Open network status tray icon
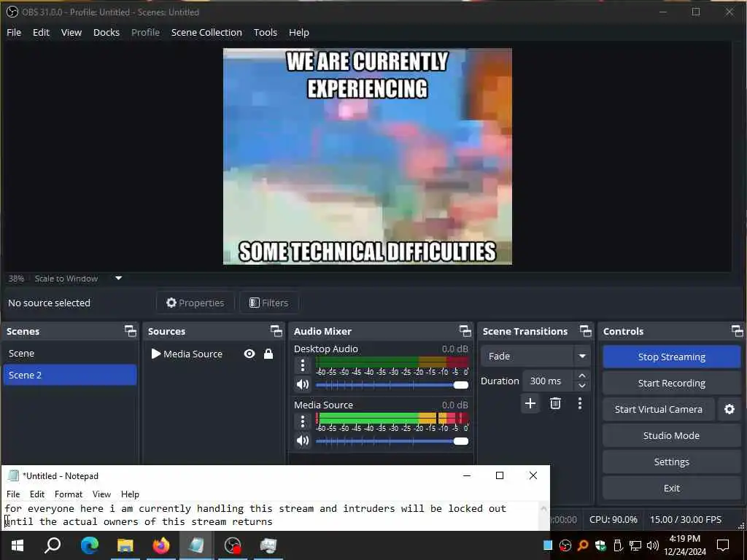The height and width of the screenshot is (560, 747). 635,545
